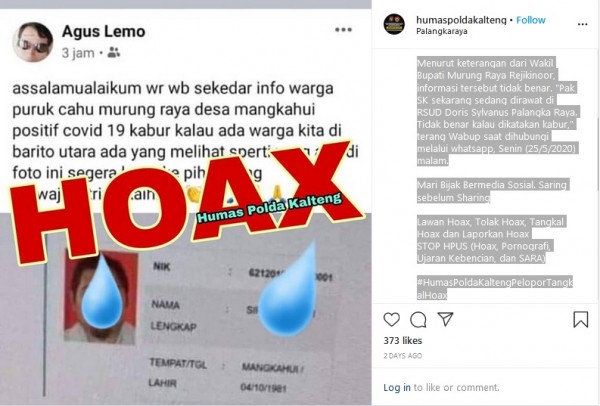
Task: Open the three-dot menu on Agus Lemo's post
Action: click(x=343, y=30)
